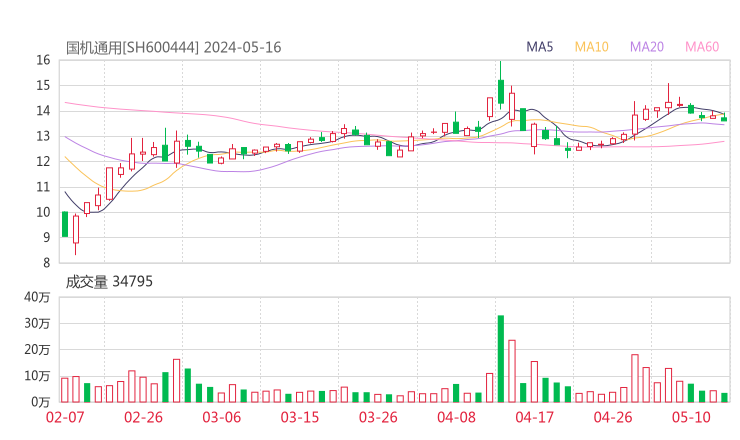Screen dimensions: 740x440
Task: Click the 20万 volume axis label
Action: pos(38,350)
